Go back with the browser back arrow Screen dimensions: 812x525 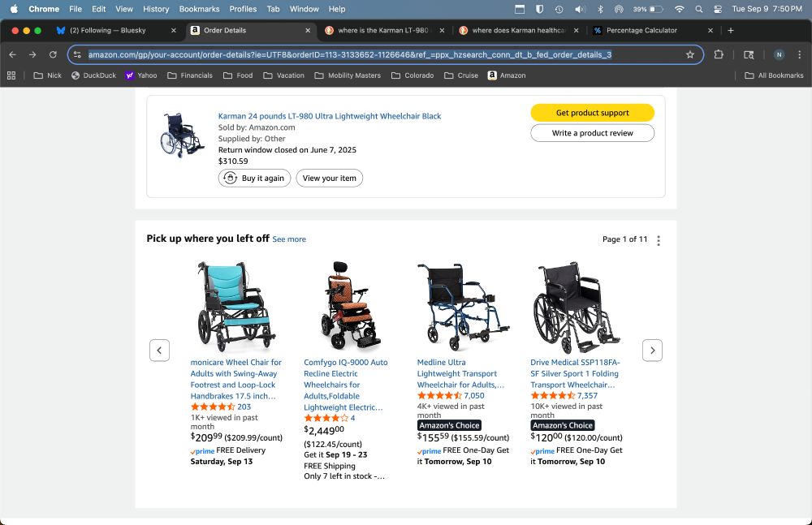click(12, 54)
